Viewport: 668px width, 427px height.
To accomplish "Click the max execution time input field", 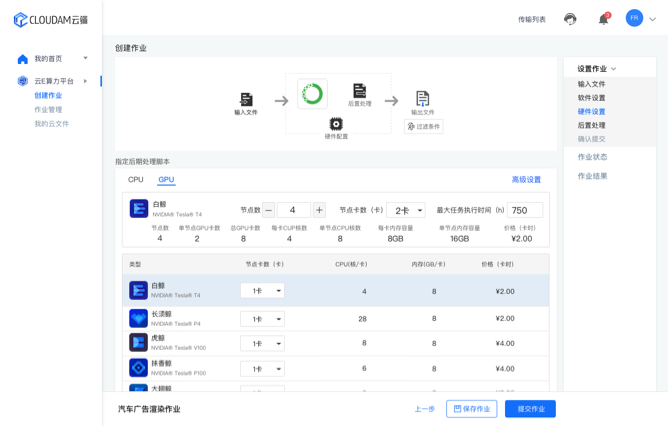I will click(525, 210).
